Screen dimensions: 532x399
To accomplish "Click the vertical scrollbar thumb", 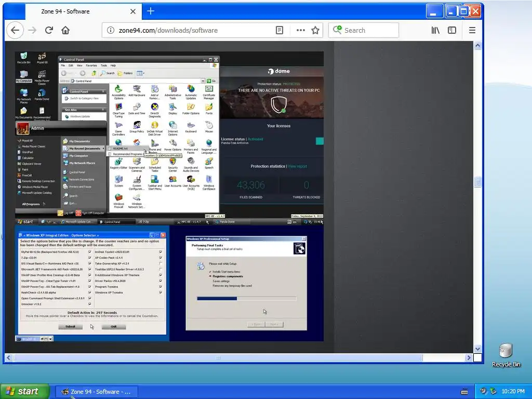I will (x=478, y=182).
